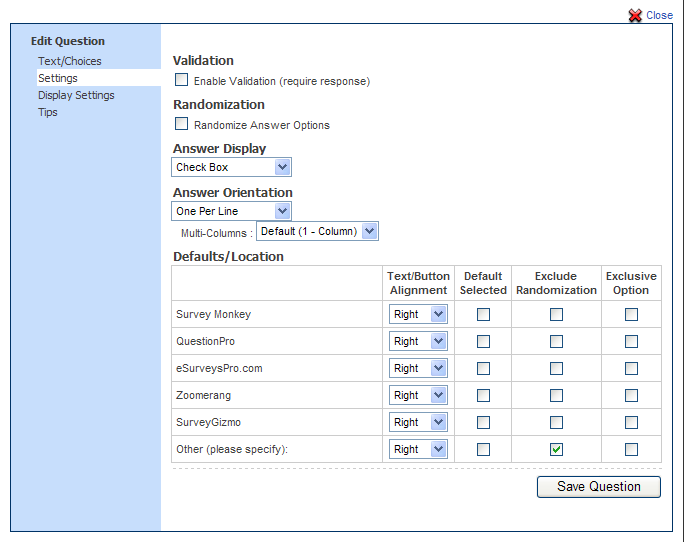Change alignment dropdown for Zoomerang row

pyautogui.click(x=418, y=395)
